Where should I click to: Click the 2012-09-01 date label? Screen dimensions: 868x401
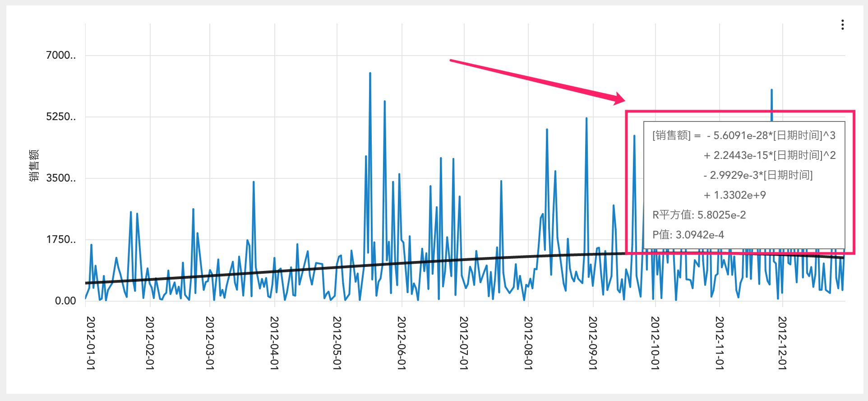(593, 343)
